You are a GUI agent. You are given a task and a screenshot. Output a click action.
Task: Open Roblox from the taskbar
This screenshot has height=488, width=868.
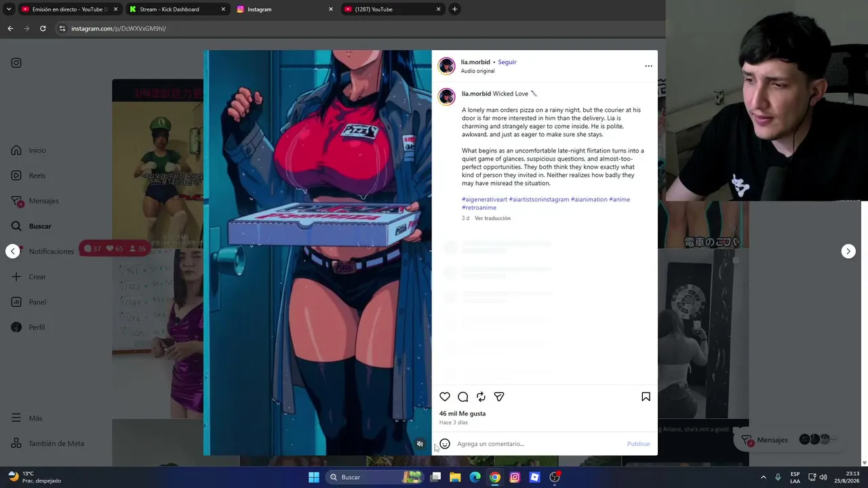534,477
